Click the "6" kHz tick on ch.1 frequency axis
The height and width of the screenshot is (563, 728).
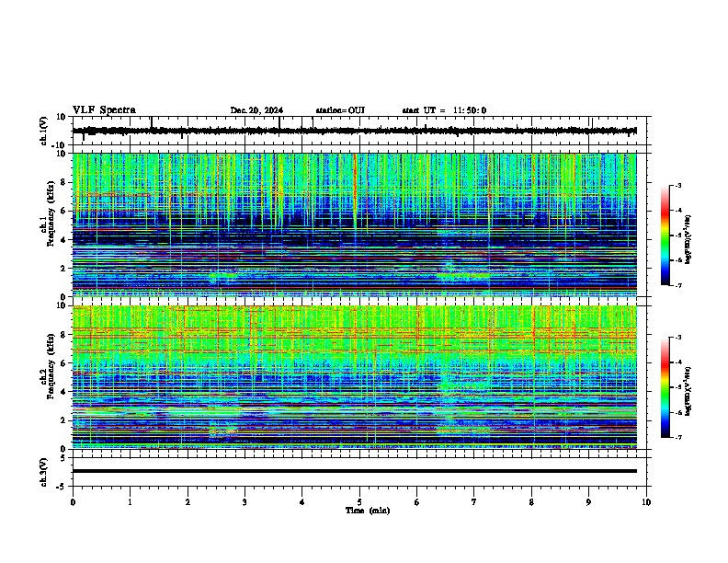point(63,211)
